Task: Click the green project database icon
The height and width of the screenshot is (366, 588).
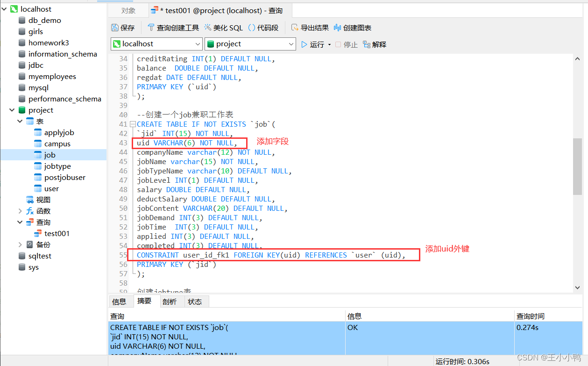Action: point(22,110)
